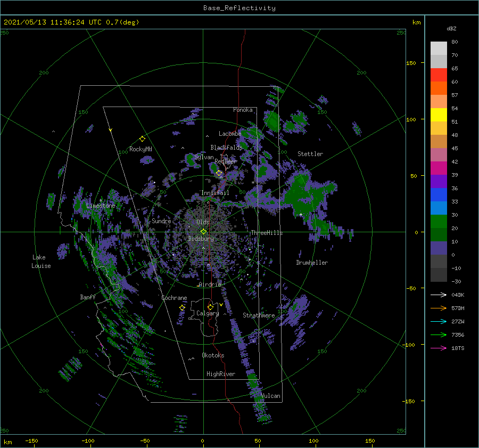Click the cyan 27ZW arrow in legend

(439, 321)
